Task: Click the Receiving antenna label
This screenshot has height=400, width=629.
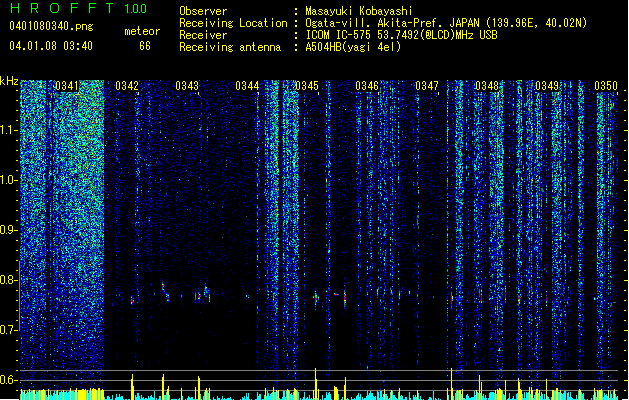Action: coord(230,47)
